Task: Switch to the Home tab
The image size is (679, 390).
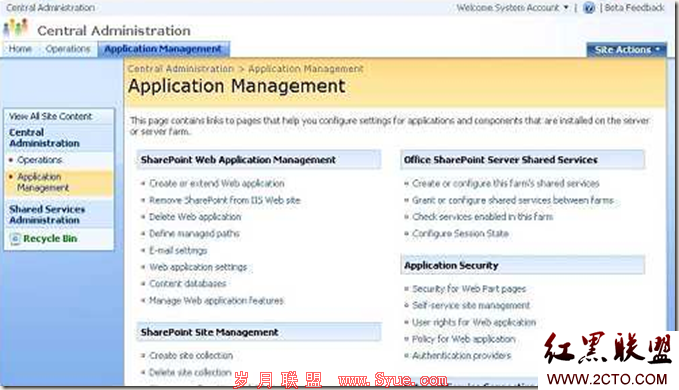Action: [x=20, y=49]
